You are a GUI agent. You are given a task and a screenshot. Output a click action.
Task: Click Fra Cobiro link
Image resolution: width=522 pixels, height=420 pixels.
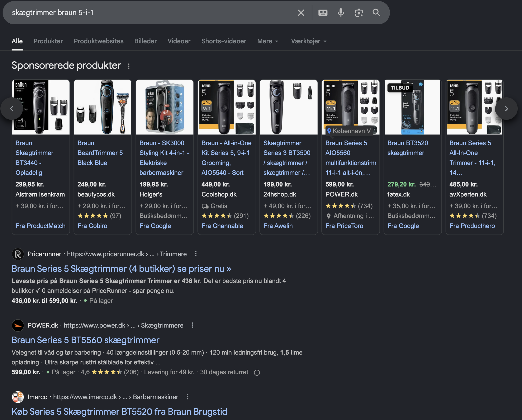tap(92, 226)
